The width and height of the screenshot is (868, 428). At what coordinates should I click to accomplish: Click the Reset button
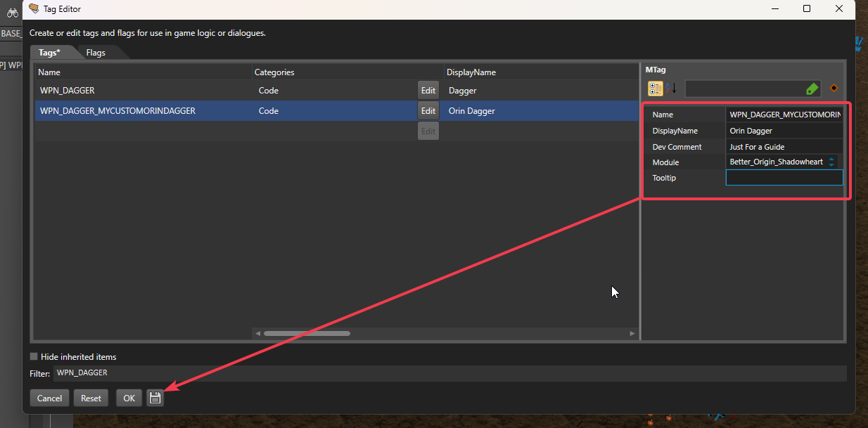click(x=91, y=398)
